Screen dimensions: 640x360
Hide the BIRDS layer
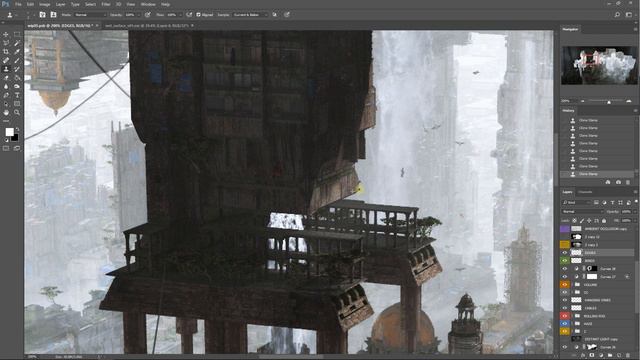pos(564,260)
